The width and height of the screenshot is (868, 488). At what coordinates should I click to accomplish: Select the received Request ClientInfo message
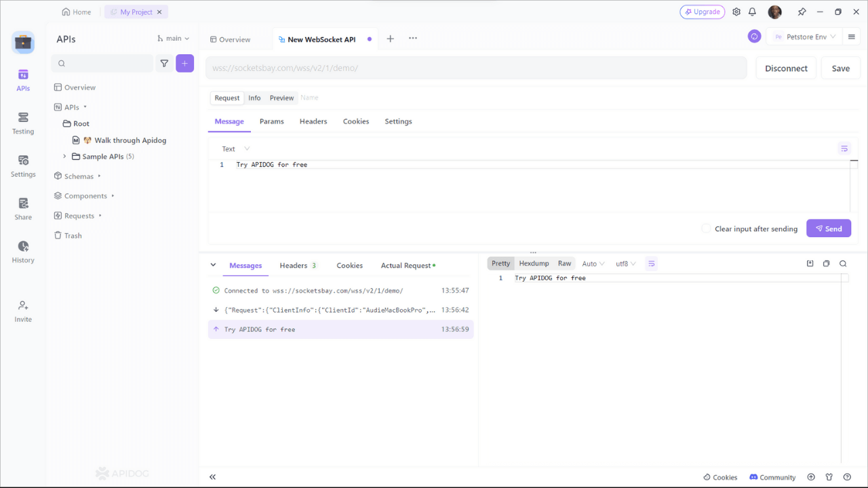point(340,310)
